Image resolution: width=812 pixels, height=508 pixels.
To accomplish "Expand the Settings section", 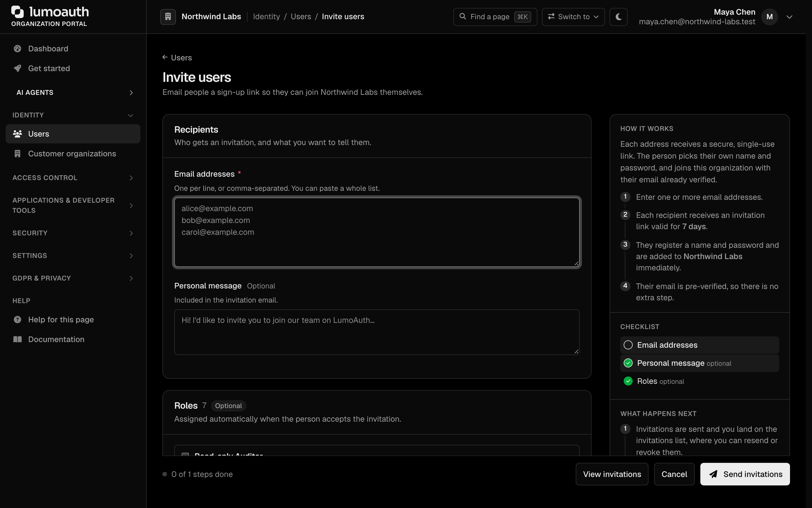I will pyautogui.click(x=73, y=256).
